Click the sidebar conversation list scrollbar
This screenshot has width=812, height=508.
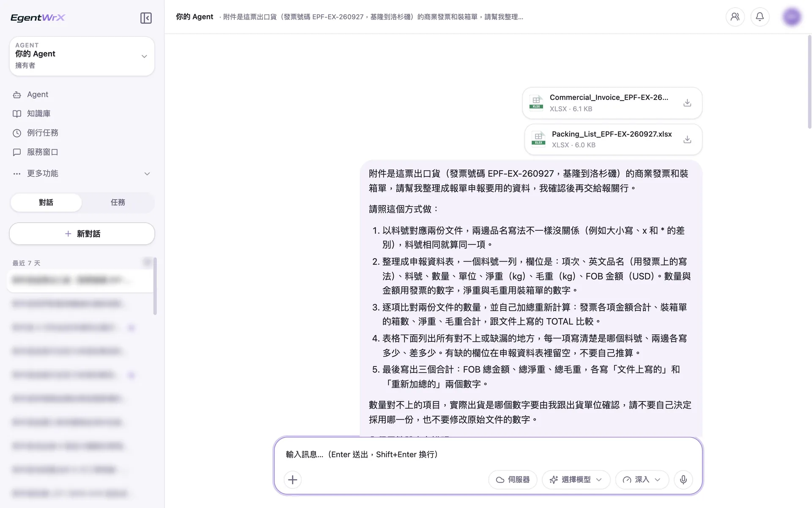(155, 286)
